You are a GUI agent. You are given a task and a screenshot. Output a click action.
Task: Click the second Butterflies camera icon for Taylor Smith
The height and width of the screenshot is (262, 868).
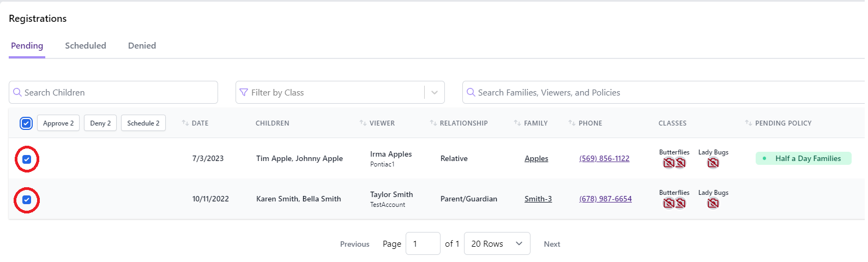tap(680, 203)
